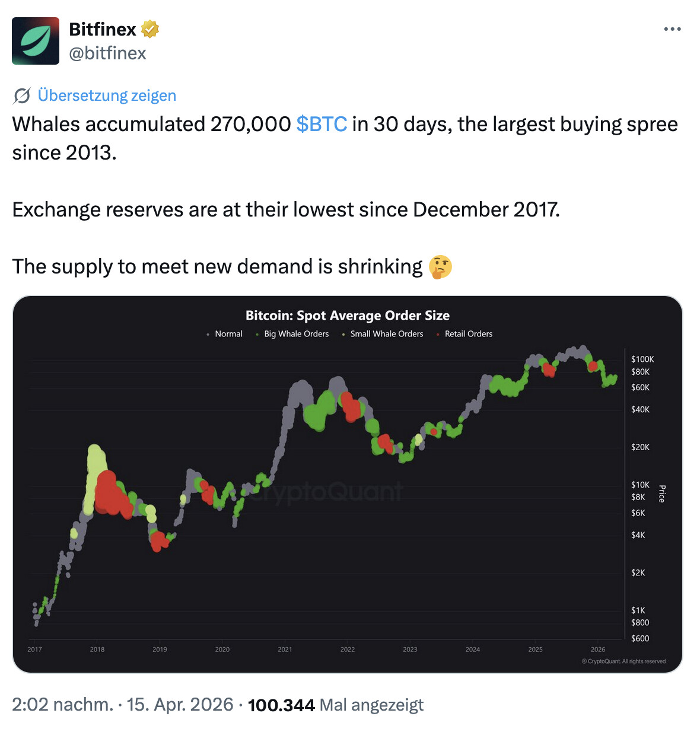Click the chart title Bitcoin: Spot Average Order Size

[x=348, y=316]
